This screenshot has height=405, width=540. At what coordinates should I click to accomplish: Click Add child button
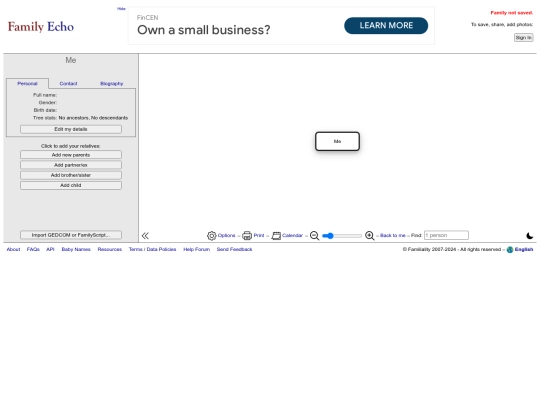[x=71, y=185]
